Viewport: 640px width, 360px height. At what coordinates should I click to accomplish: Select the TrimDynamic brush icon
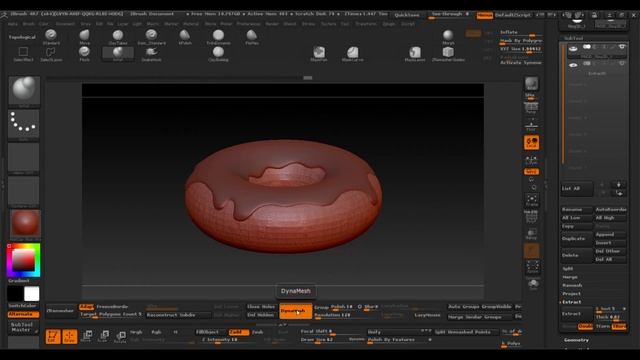(218, 37)
